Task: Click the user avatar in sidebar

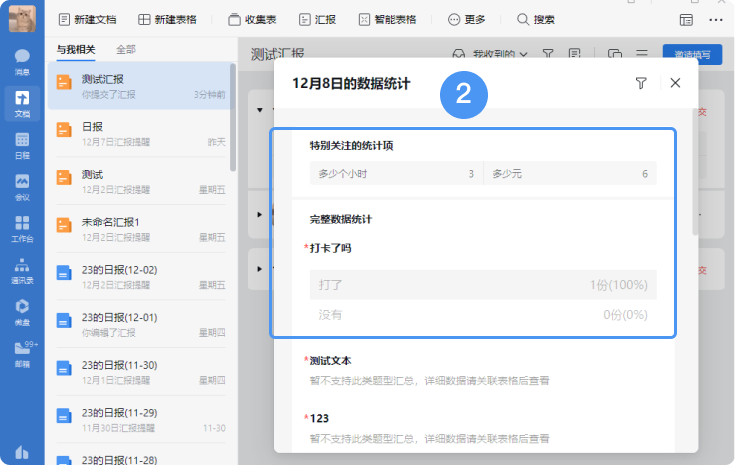Action: pyautogui.click(x=22, y=19)
